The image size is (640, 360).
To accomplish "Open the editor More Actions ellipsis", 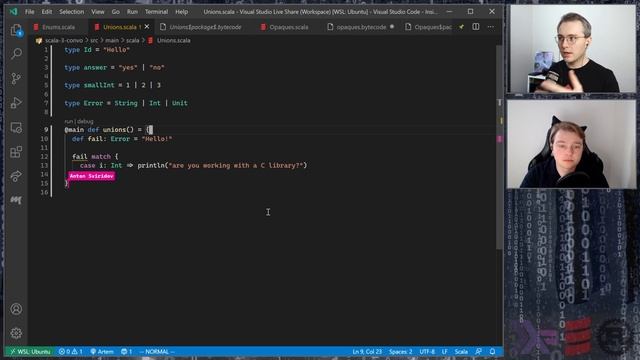I will 491,27.
